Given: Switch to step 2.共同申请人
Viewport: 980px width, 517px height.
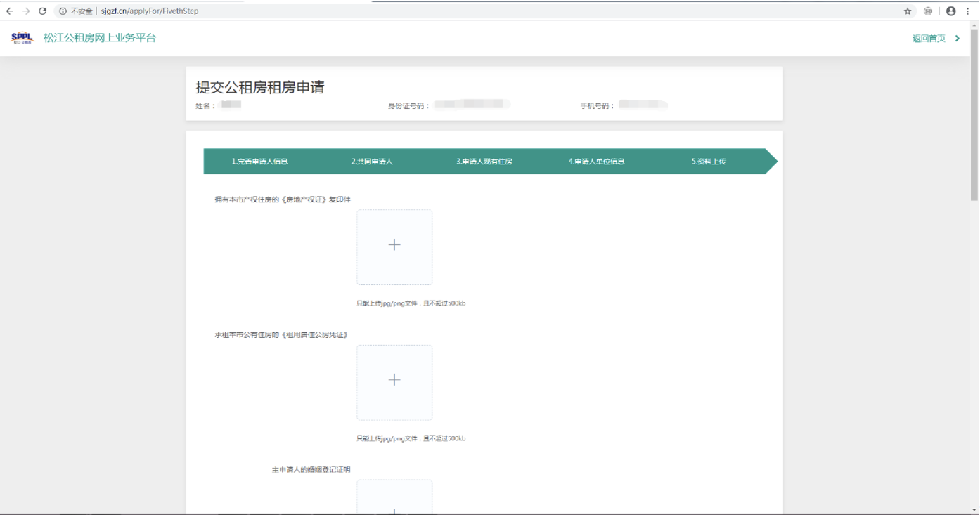Looking at the screenshot, I should [x=372, y=162].
